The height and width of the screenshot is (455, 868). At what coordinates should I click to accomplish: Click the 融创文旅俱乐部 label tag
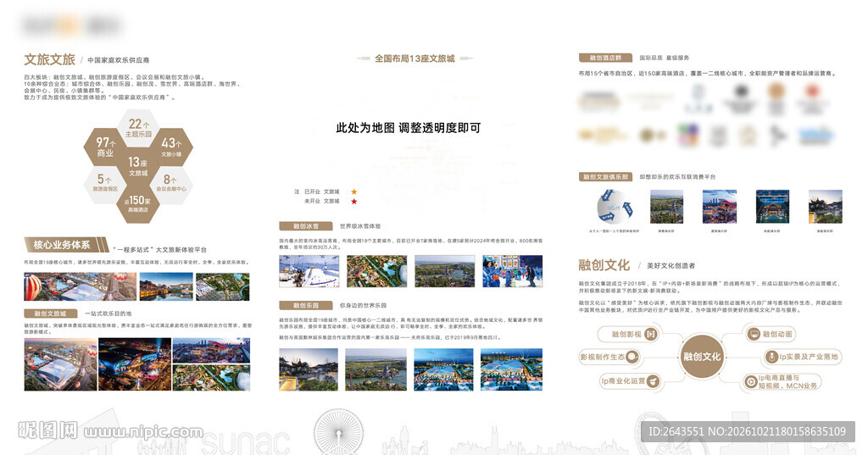(605, 177)
